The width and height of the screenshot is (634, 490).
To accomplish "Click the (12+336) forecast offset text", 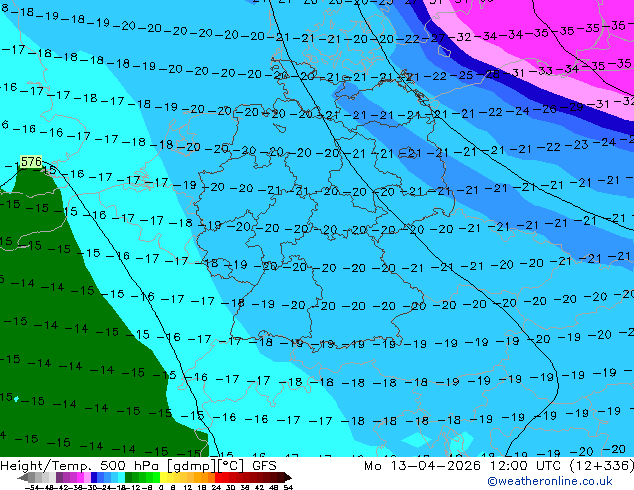I will click(x=602, y=466).
